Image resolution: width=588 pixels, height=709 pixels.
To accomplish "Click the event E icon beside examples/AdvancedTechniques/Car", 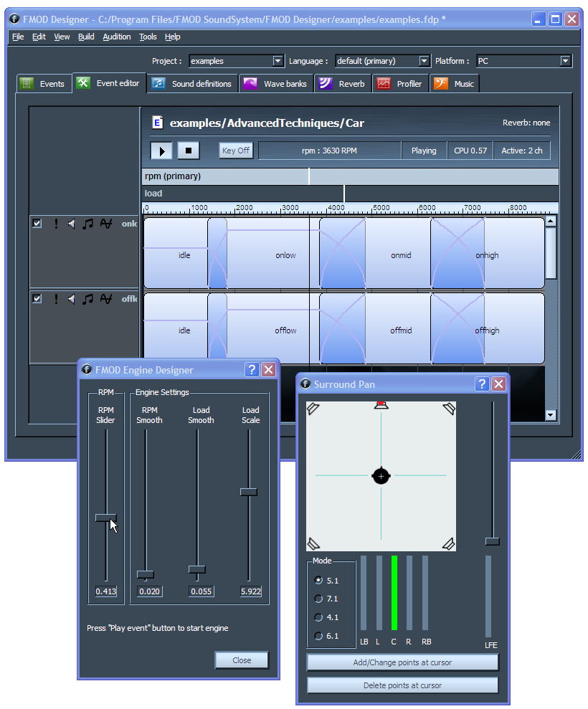I will (x=158, y=123).
